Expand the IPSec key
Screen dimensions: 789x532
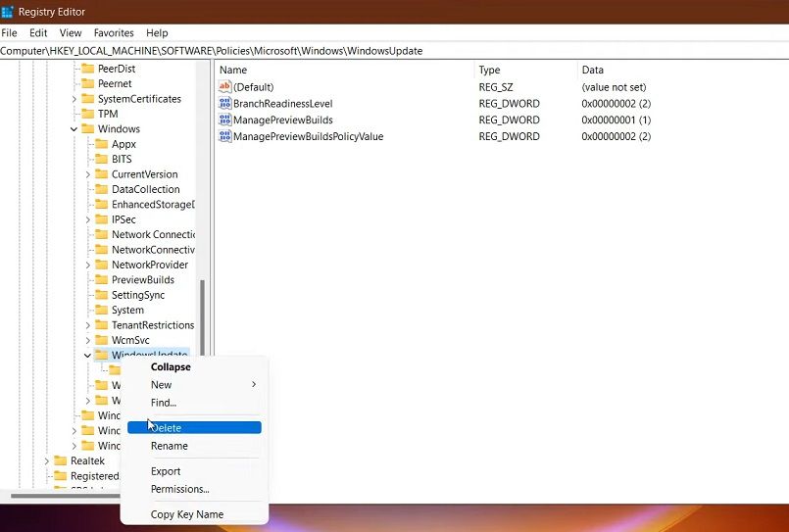[x=87, y=219]
